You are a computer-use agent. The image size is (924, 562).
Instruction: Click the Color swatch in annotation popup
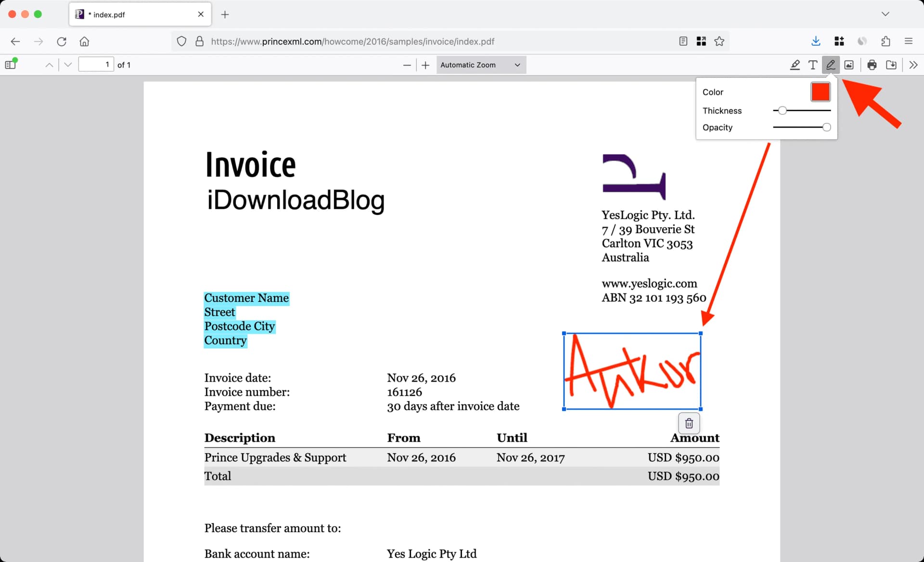[820, 91]
